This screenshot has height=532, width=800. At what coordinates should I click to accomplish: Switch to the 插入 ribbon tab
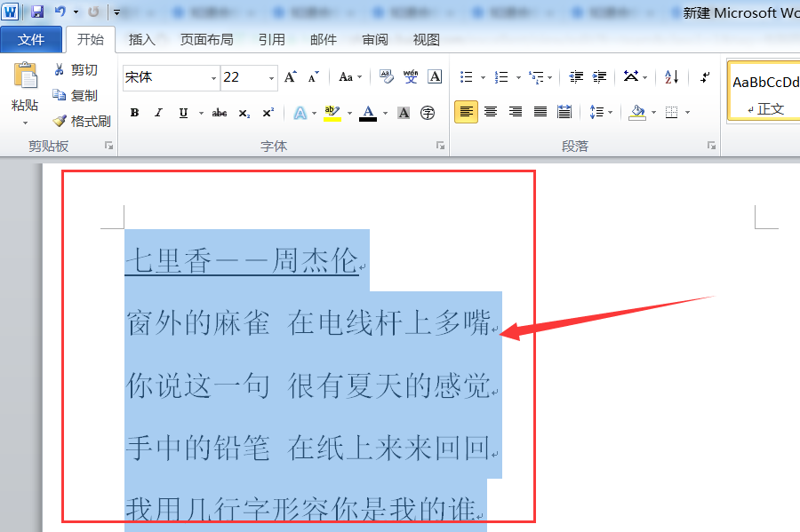click(142, 39)
